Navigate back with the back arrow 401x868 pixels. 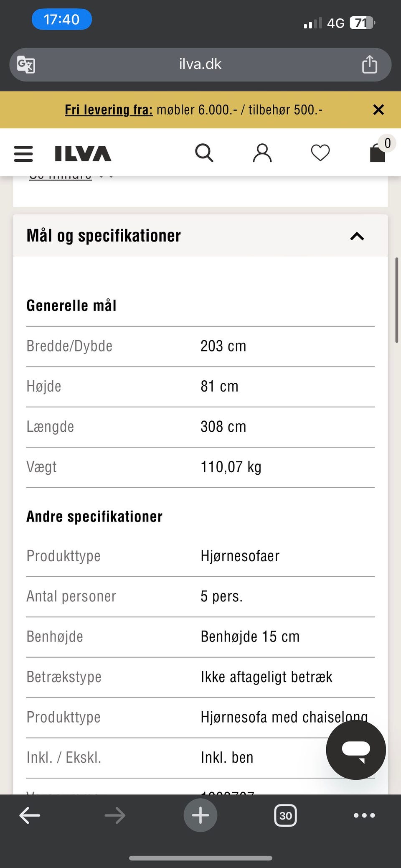pyautogui.click(x=30, y=815)
